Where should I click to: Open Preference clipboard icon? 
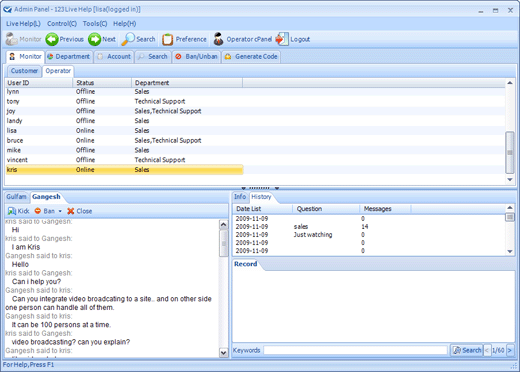tap(167, 39)
